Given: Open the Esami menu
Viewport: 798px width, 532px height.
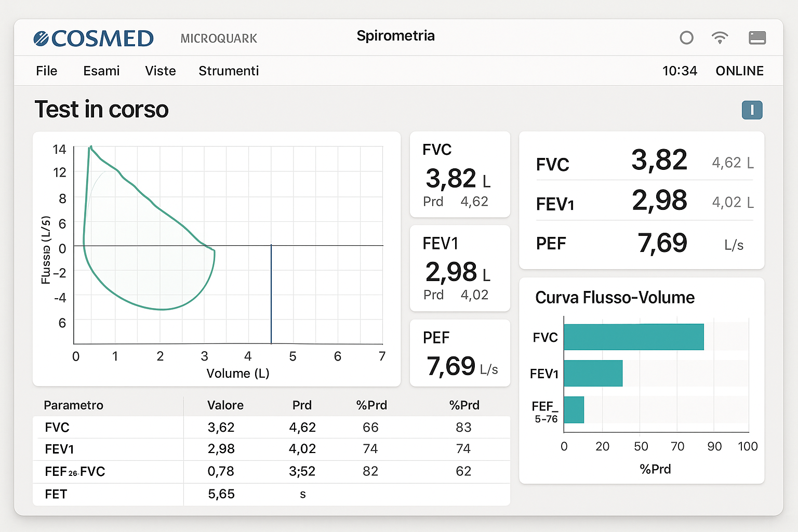Looking at the screenshot, I should point(101,71).
